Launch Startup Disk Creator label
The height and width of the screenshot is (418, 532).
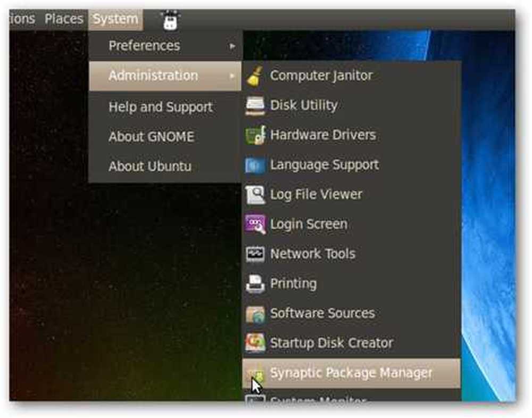pyautogui.click(x=331, y=343)
